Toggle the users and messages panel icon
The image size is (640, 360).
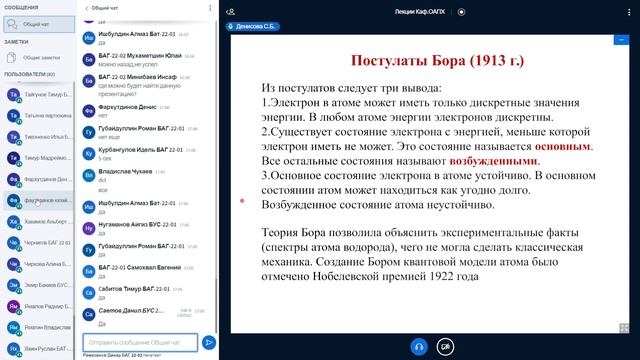point(230,12)
